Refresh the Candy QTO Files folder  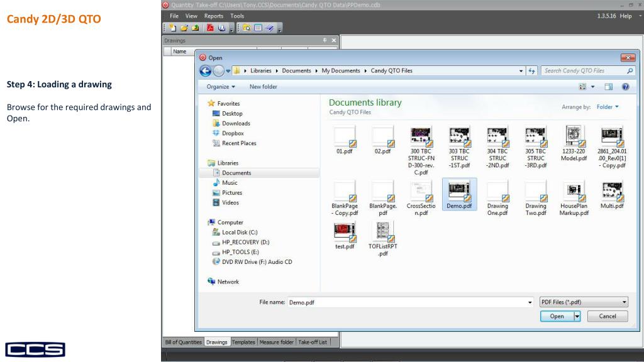[532, 70]
